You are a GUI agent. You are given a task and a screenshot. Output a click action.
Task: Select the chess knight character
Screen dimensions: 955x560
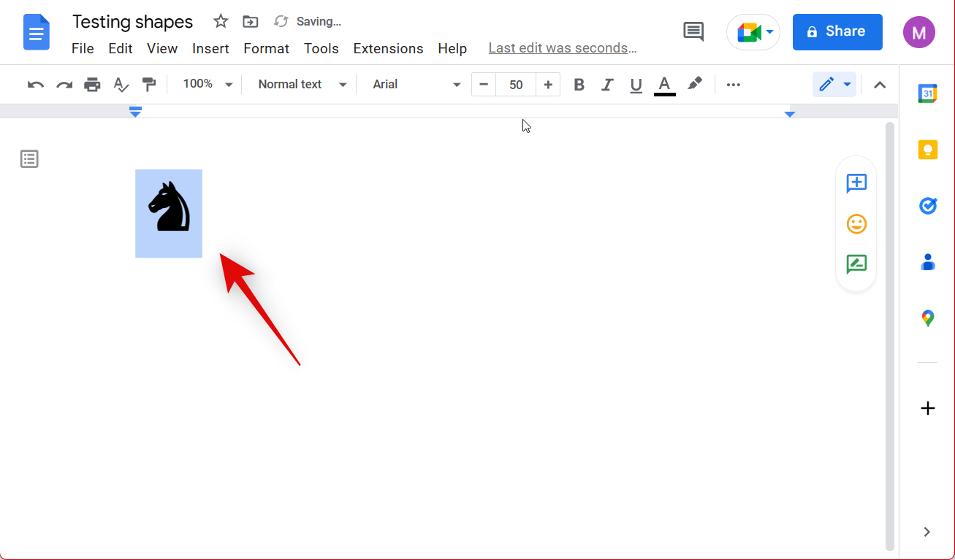169,213
